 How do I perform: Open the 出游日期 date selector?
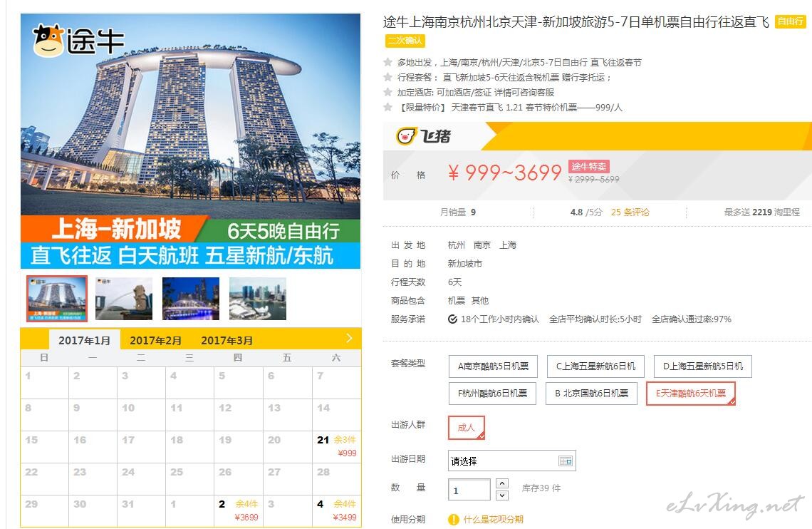click(x=511, y=461)
